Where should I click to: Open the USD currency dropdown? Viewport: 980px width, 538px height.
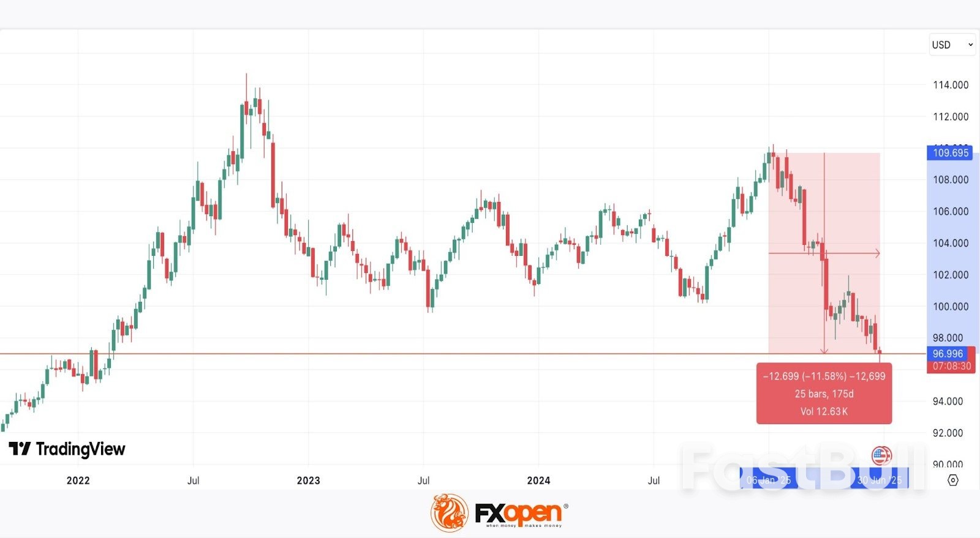point(943,44)
